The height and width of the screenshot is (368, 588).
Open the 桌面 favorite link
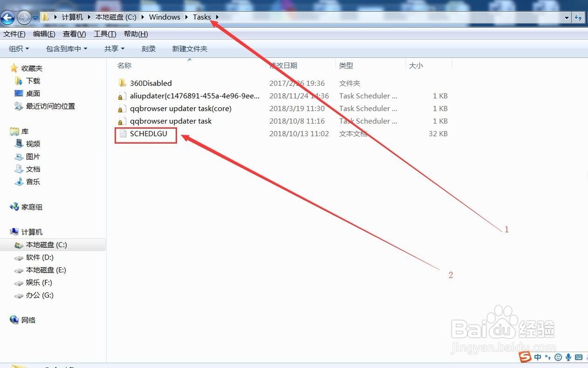click(x=33, y=94)
